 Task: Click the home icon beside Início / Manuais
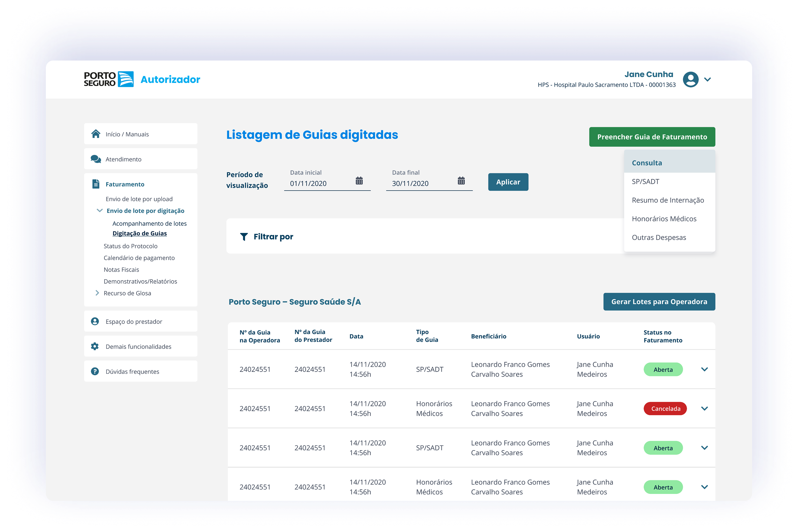click(96, 134)
